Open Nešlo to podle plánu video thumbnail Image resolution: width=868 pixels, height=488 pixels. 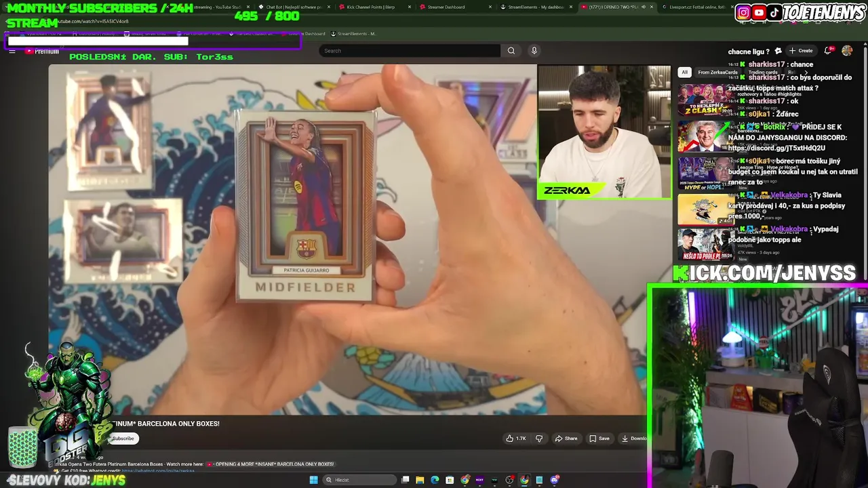(x=705, y=244)
